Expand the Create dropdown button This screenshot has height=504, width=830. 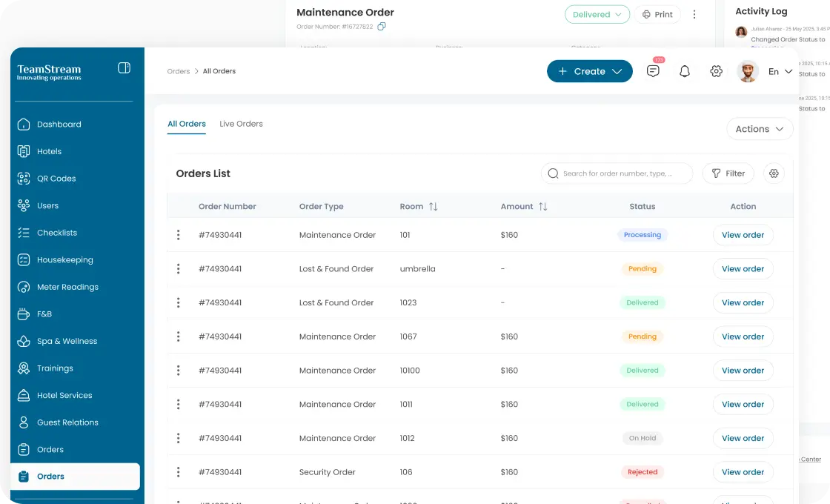coord(589,71)
